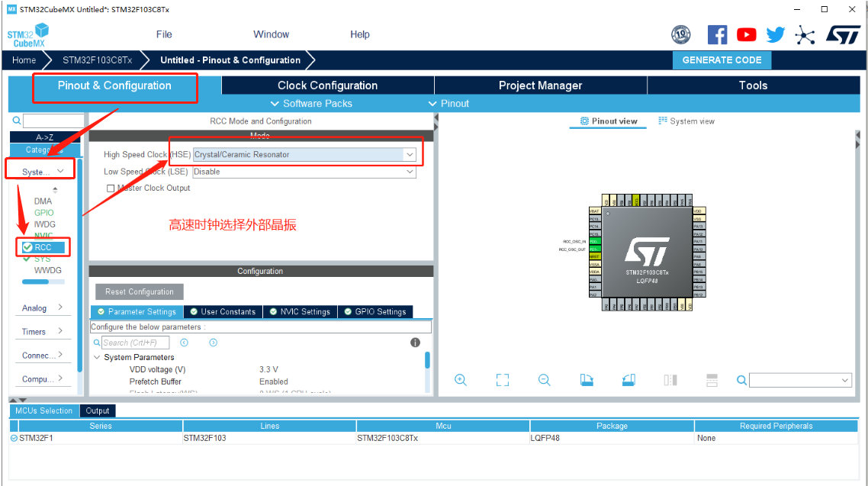Viewport: 868px width, 486px height.
Task: Go to next parameter search result
Action: (x=213, y=343)
